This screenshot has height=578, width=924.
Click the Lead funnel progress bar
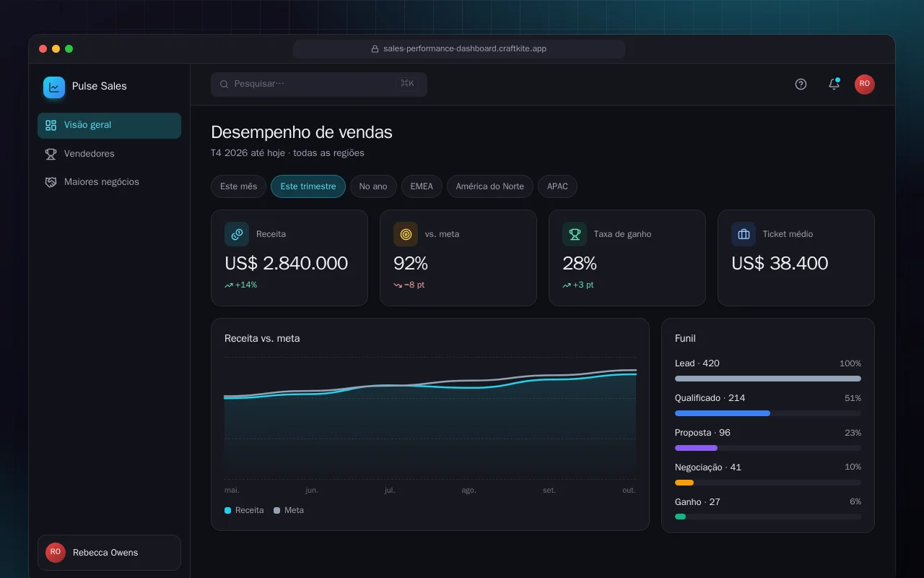[x=768, y=379]
